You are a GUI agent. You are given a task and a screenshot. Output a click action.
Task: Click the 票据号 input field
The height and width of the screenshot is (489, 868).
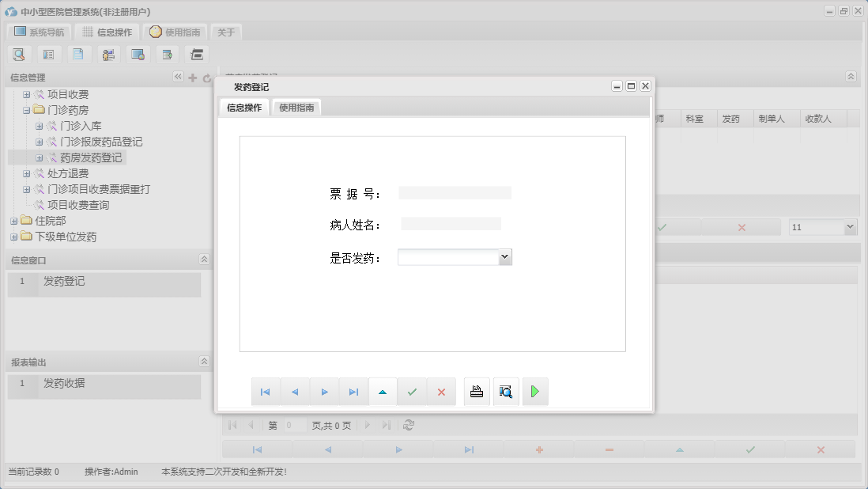455,192
